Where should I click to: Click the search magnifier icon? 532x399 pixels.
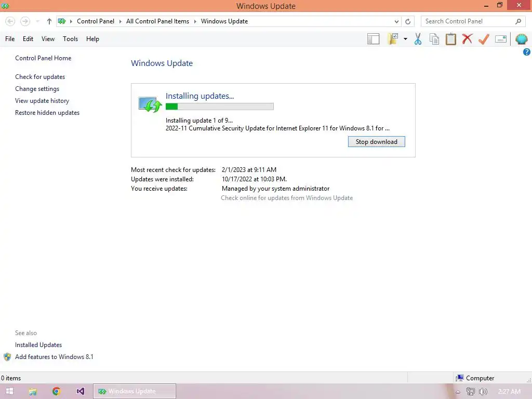(x=518, y=21)
